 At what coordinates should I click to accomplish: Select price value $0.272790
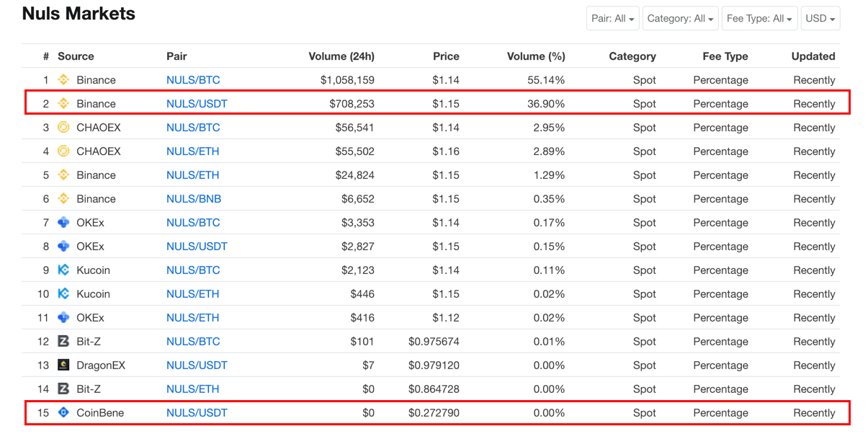[x=434, y=413]
